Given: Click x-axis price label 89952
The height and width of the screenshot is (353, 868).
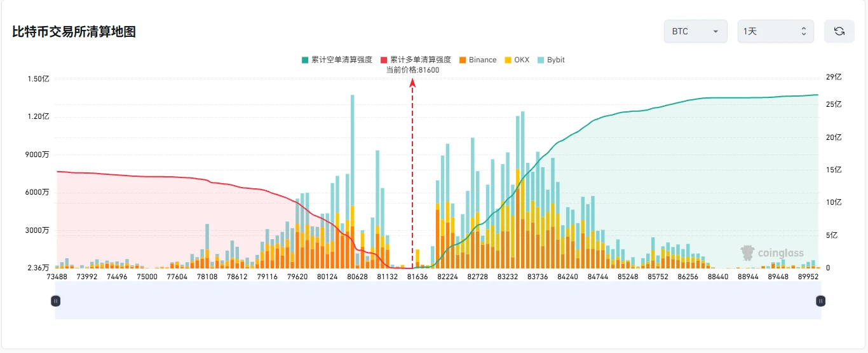Looking at the screenshot, I should [808, 277].
